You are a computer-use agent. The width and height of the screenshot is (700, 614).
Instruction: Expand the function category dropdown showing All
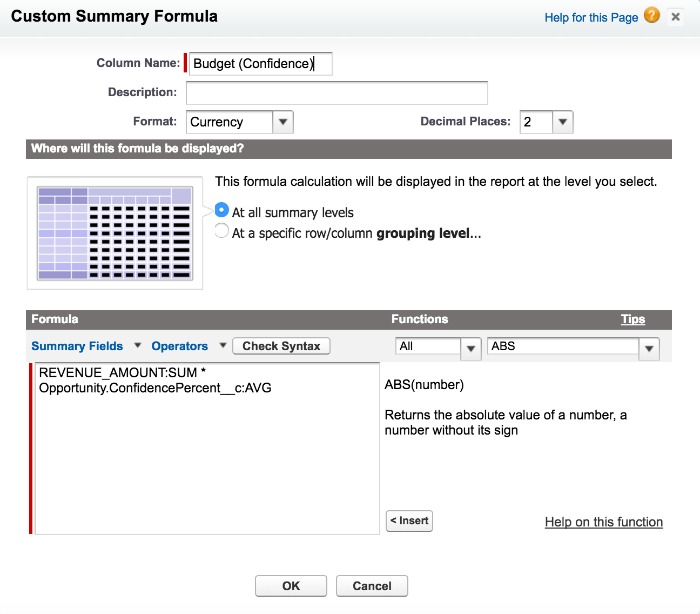pyautogui.click(x=437, y=347)
